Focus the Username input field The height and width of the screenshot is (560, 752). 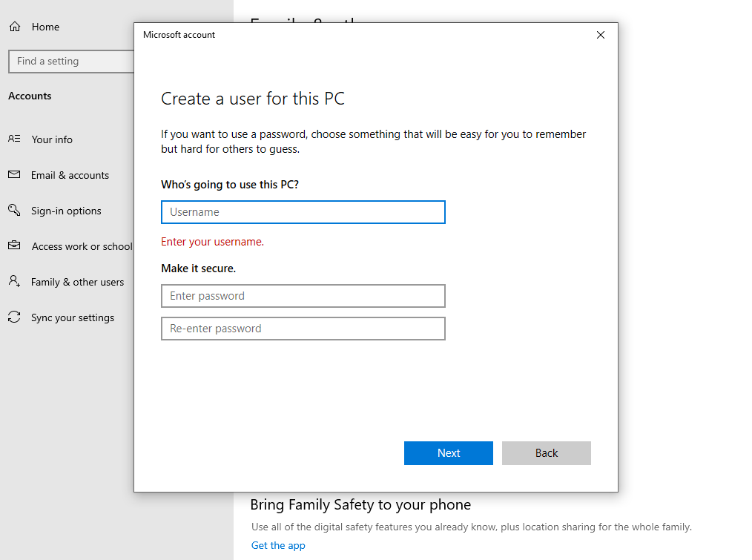303,212
